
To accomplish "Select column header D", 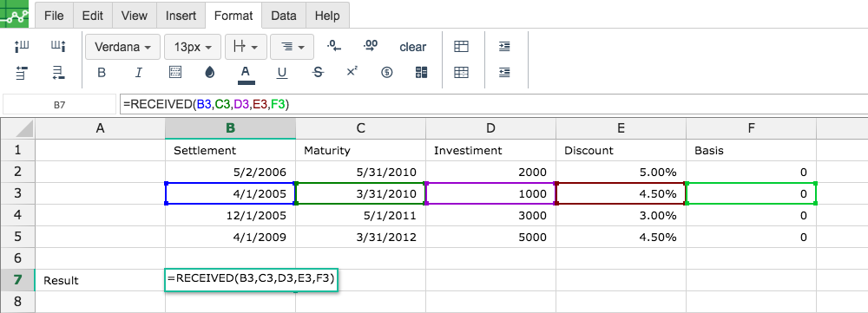I will pos(490,128).
